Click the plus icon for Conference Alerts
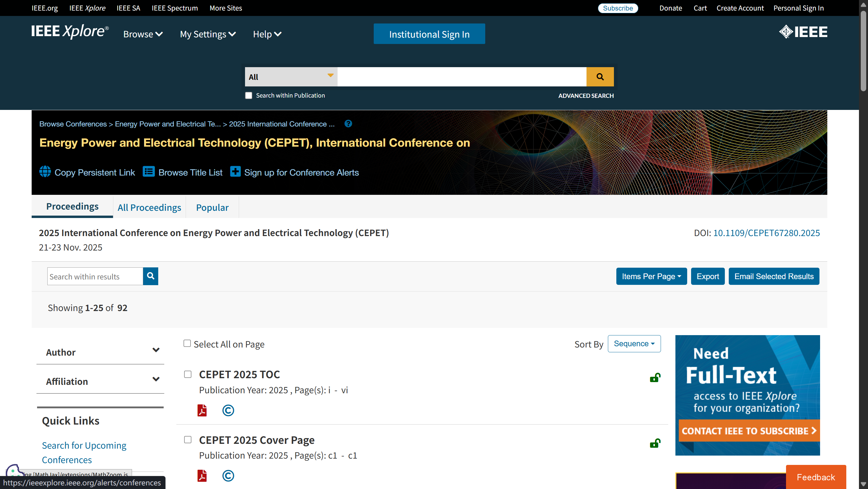Viewport: 868px width, 489px height. (x=235, y=172)
